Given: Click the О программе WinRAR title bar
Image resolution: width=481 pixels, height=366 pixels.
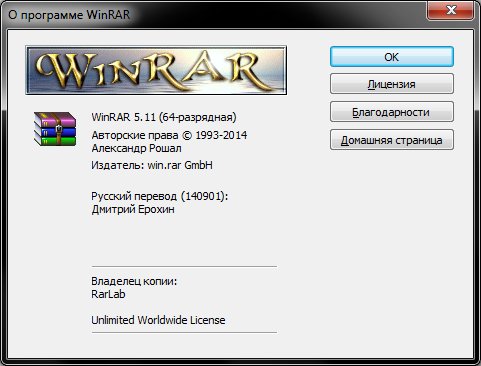Looking at the screenshot, I should [x=213, y=15].
